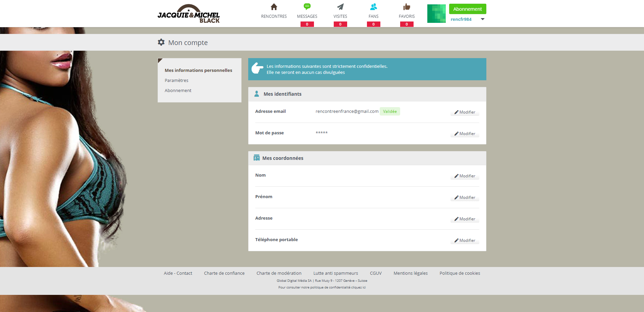Open Abonnement in the left sidebar
Screen dimensions: 644x312
178,91
